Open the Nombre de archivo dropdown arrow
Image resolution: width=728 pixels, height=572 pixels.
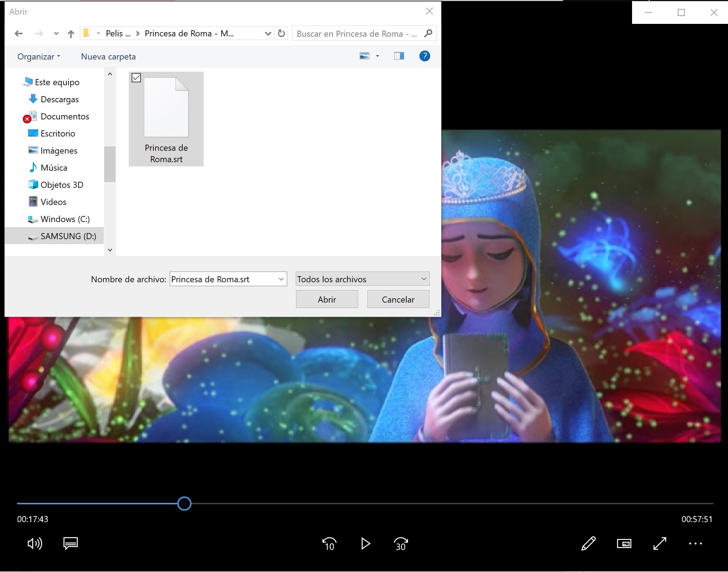pyautogui.click(x=281, y=279)
